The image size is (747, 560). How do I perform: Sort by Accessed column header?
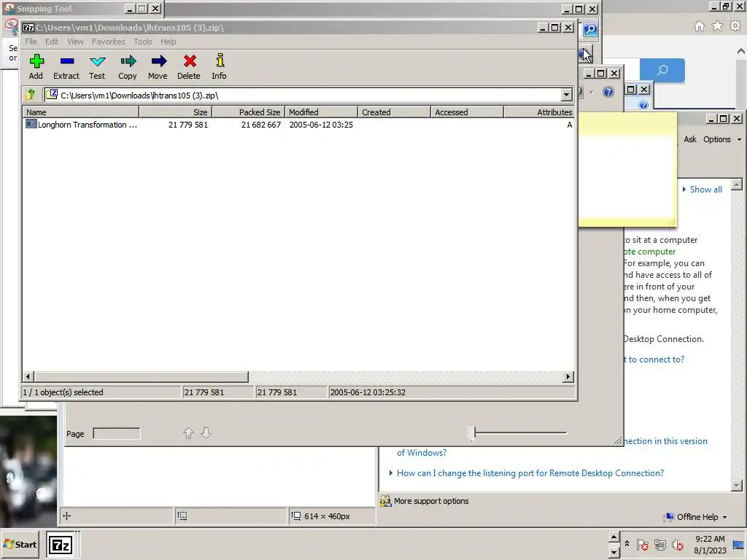(x=467, y=112)
